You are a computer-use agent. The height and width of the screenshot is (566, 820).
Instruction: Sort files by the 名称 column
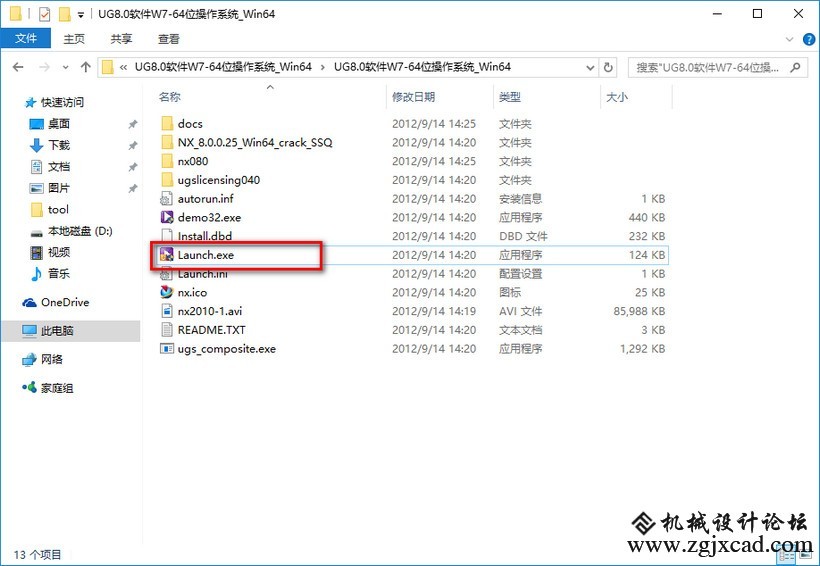[169, 97]
